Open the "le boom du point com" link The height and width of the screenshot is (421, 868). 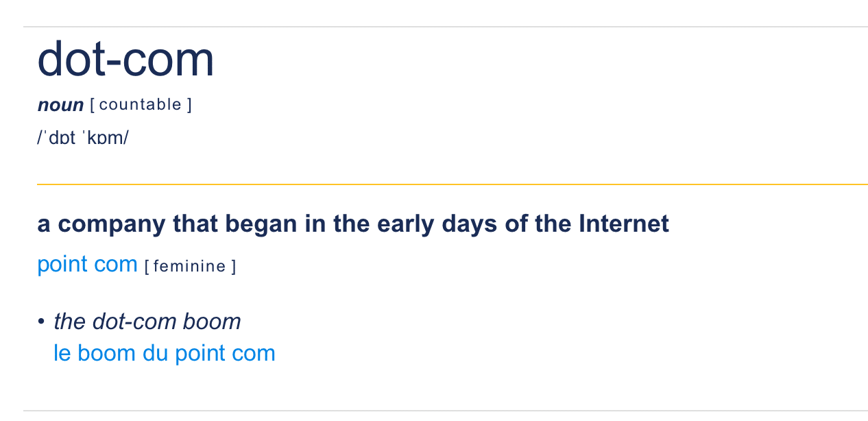coord(165,353)
